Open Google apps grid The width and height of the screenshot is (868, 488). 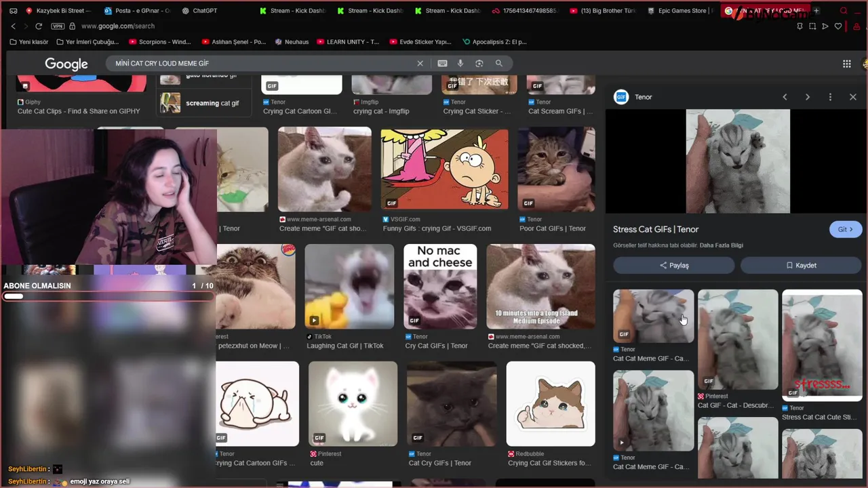847,64
